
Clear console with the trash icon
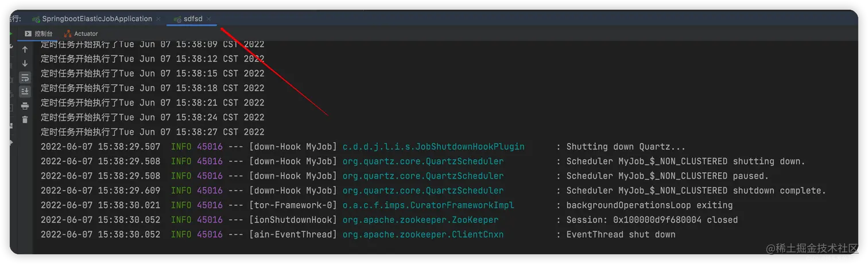pos(25,119)
